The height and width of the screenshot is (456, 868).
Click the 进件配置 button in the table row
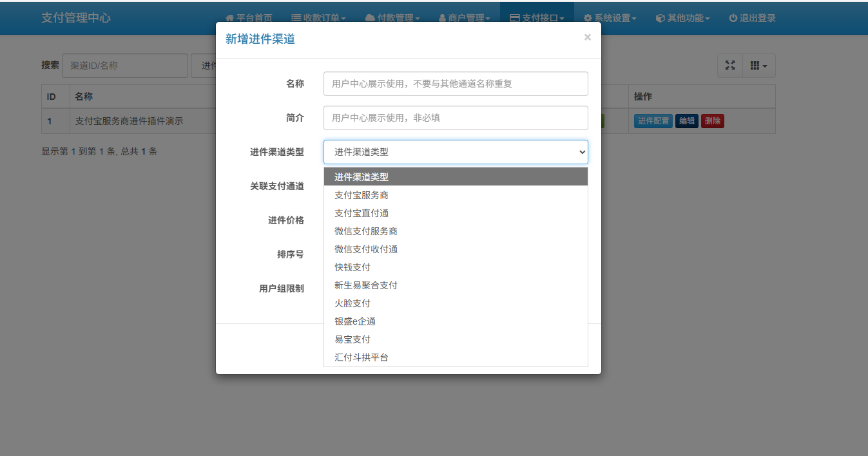[653, 121]
